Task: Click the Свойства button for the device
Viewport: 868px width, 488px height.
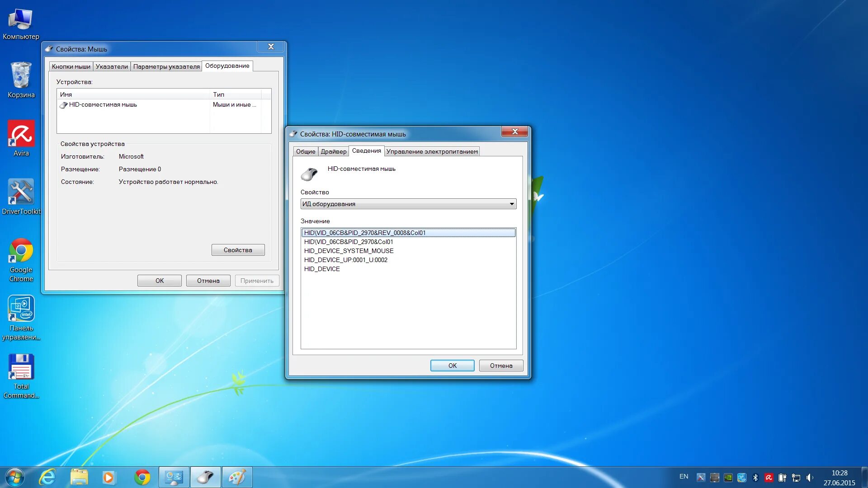Action: 238,250
